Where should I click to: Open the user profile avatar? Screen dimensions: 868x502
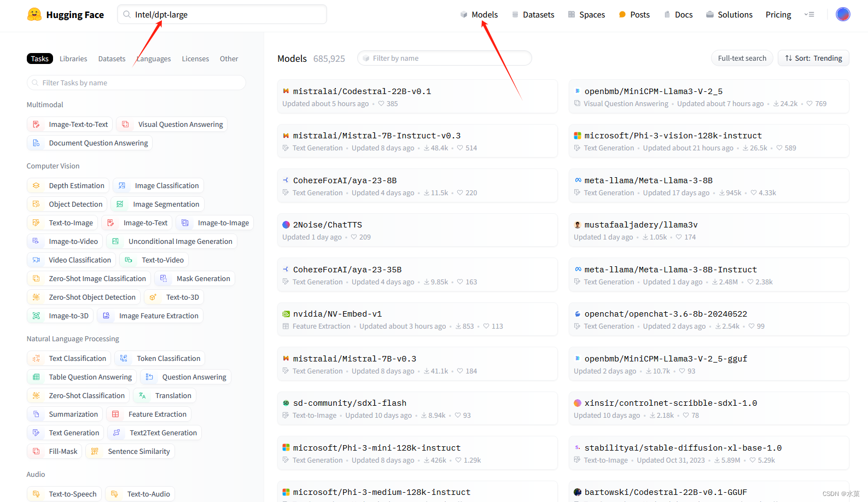tap(843, 14)
